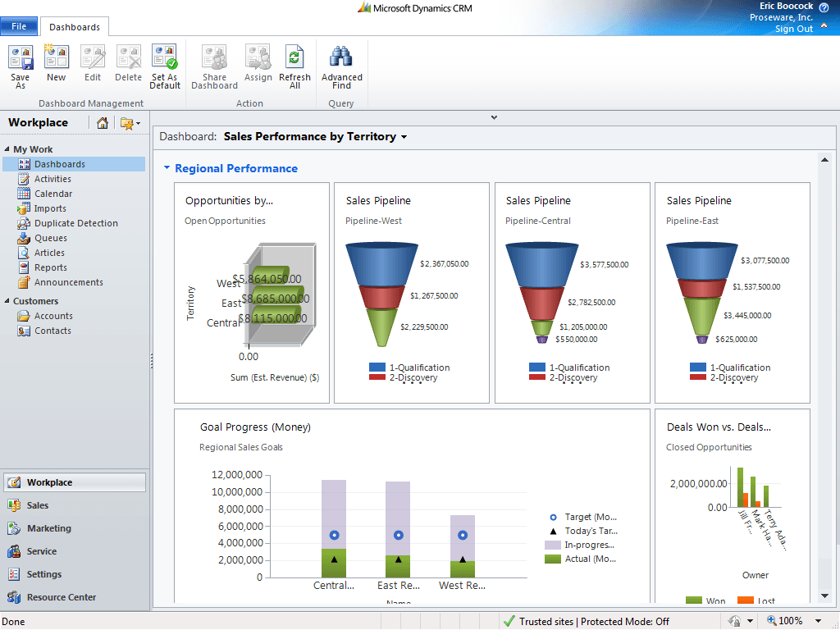
Task: Click the Sign Out link
Action: click(797, 29)
